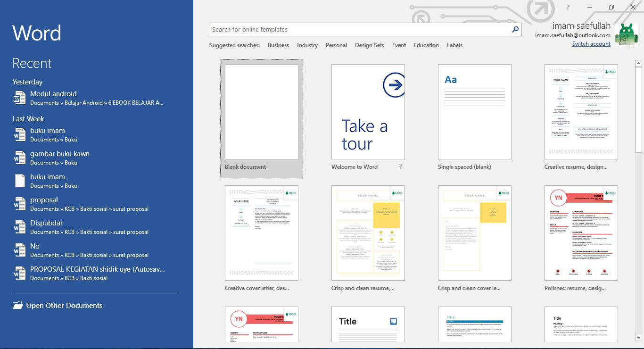
Task: Click the gambar buku kawn file icon
Action: click(x=19, y=158)
